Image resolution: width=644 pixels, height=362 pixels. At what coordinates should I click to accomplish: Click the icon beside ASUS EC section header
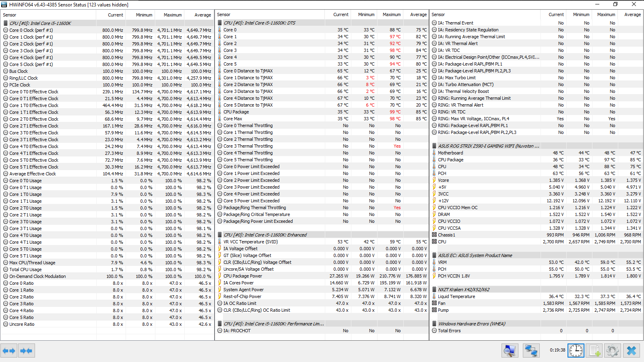434,255
